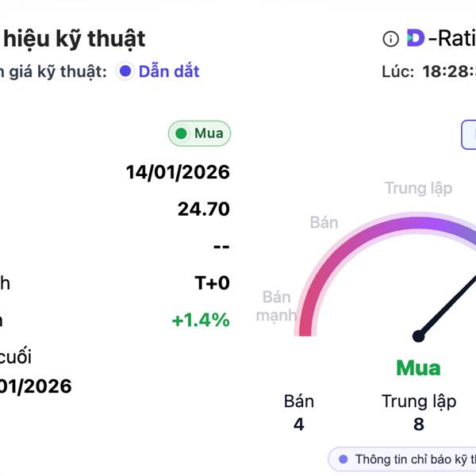This screenshot has width=476, height=476.
Task: Click the purple dot in Thông tin chỉ báo pill
Action: 343,459
